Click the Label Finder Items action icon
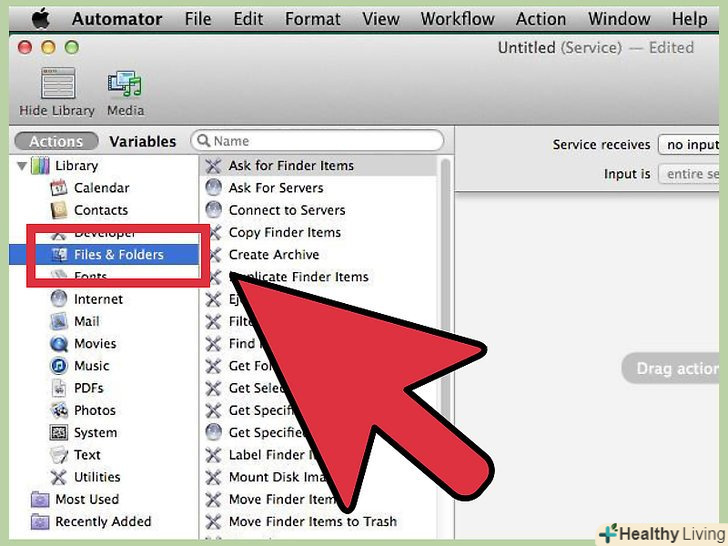The height and width of the screenshot is (546, 728). (x=213, y=455)
